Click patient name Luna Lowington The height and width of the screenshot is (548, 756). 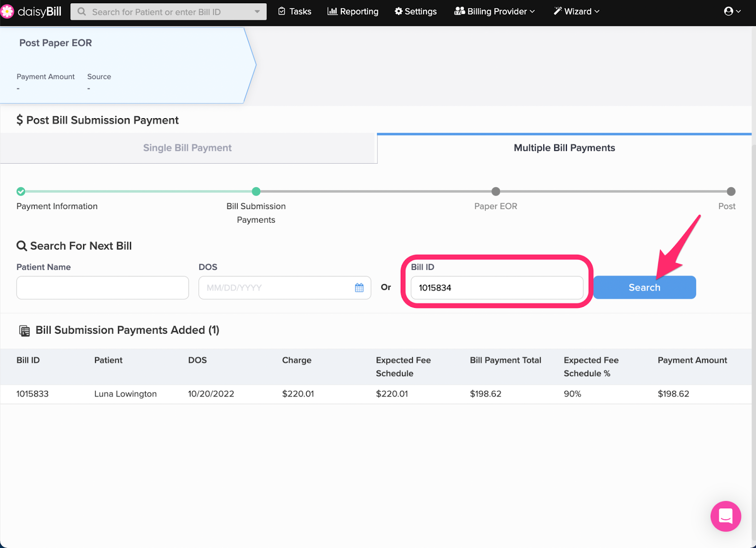click(125, 394)
